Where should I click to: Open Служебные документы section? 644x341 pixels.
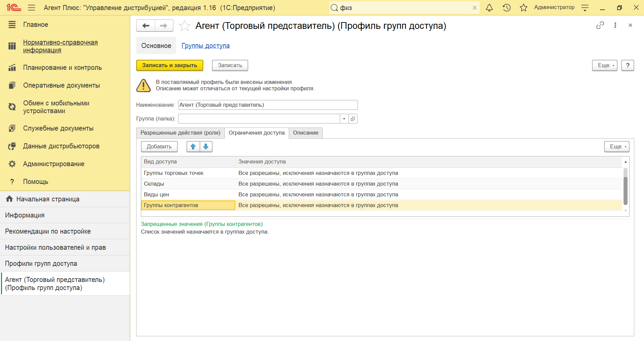58,128
